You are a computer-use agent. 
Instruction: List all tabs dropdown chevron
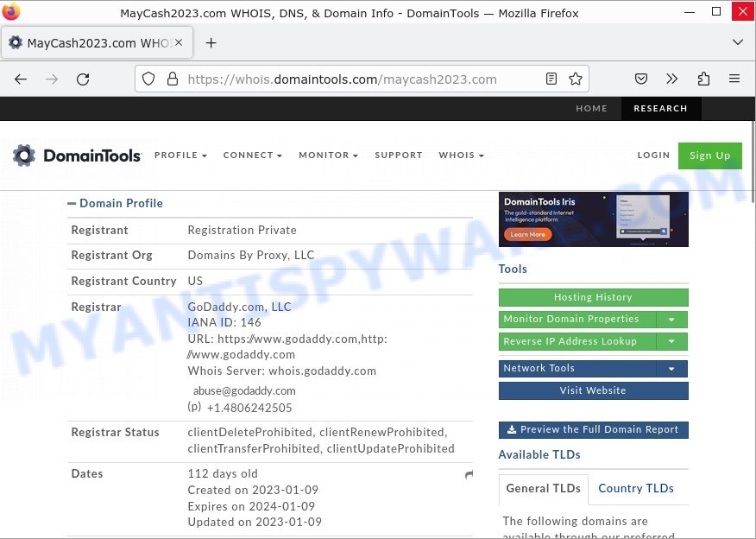738,42
